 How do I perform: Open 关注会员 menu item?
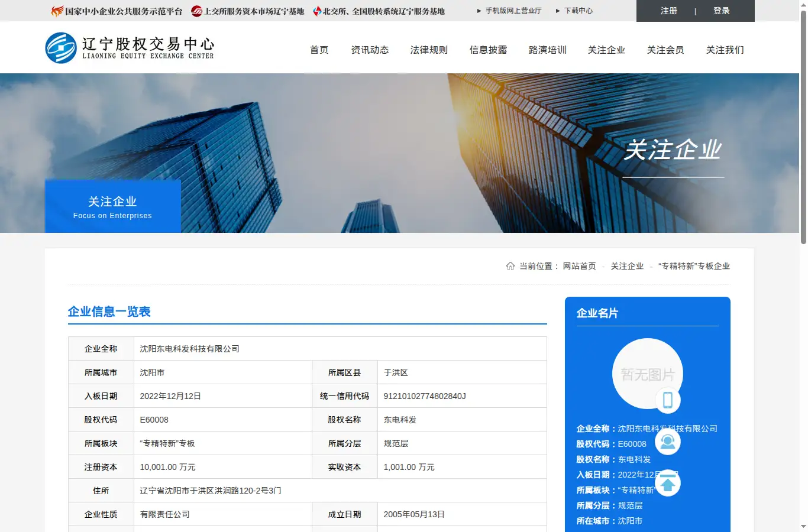point(666,50)
